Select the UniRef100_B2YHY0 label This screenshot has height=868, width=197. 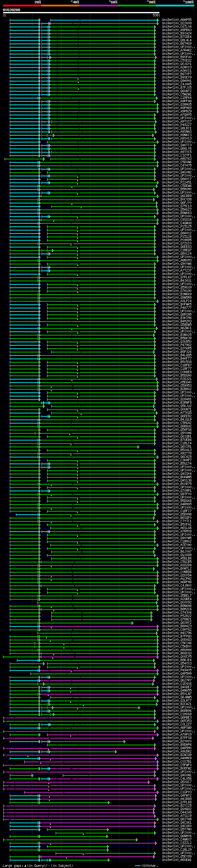(x=177, y=742)
